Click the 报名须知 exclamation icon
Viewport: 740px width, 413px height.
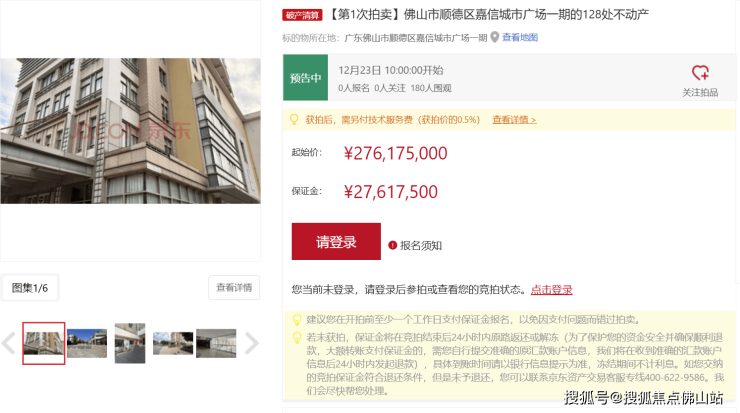pyautogui.click(x=392, y=245)
